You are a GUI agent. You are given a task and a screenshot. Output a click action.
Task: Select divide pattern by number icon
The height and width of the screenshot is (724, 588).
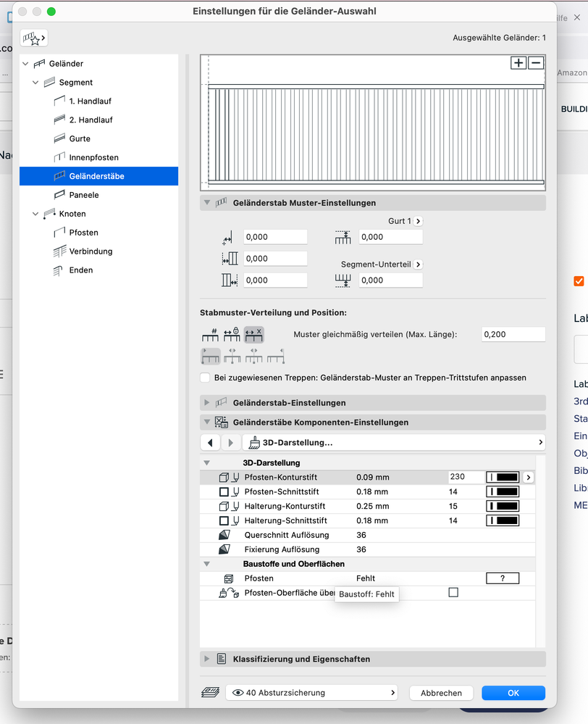point(211,334)
